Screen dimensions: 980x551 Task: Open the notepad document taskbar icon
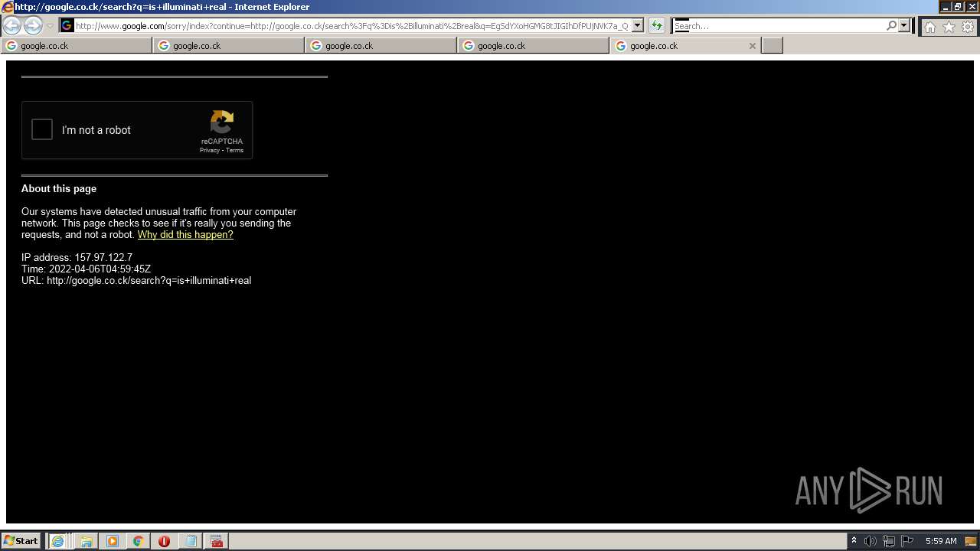[x=191, y=541]
